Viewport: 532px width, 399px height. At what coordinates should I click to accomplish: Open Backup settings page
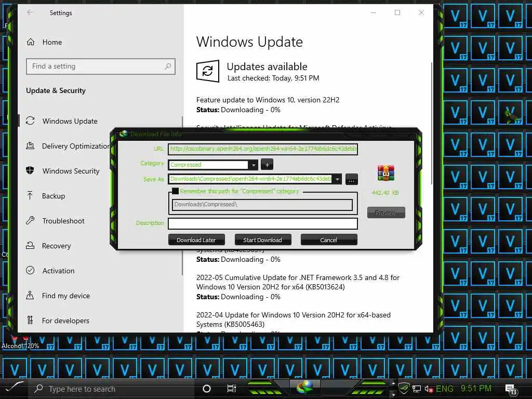pos(54,196)
